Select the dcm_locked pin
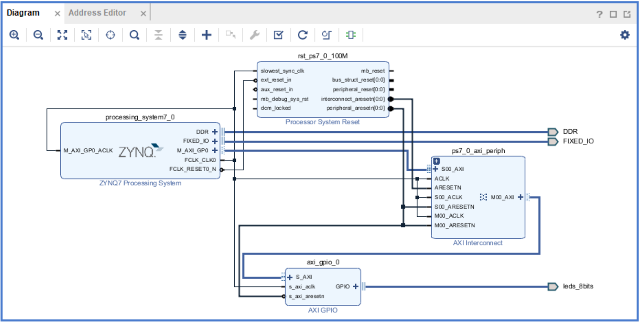This screenshot has height=324, width=644. (275, 108)
